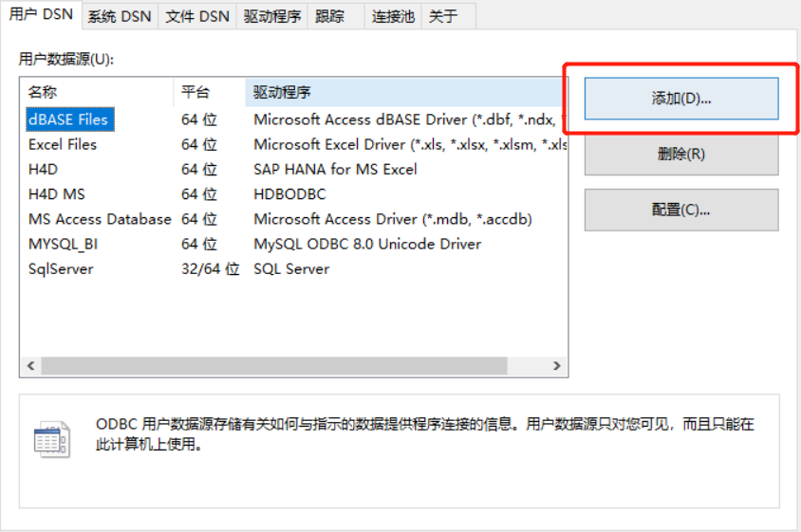
Task: Click the 配置(C)... button
Action: pos(681,210)
